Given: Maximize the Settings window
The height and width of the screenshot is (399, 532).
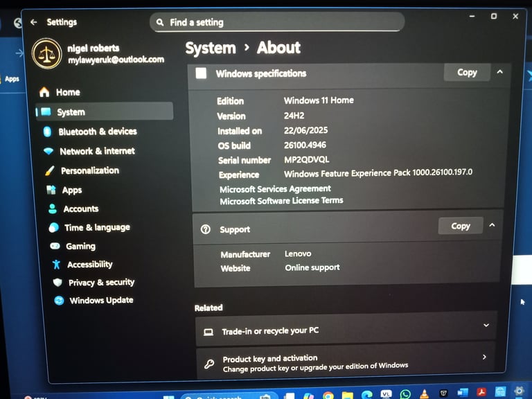Looking at the screenshot, I should point(494,17).
